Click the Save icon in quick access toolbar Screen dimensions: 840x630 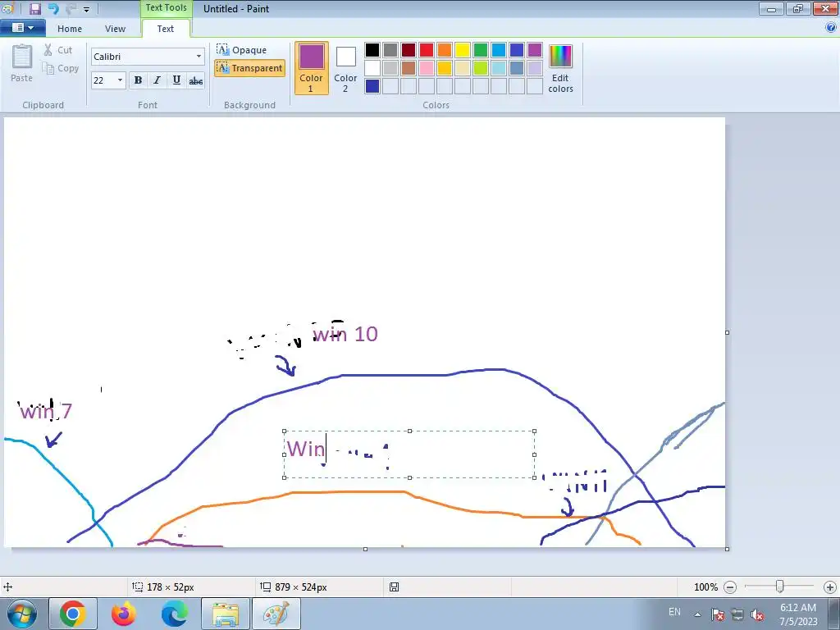(x=34, y=8)
